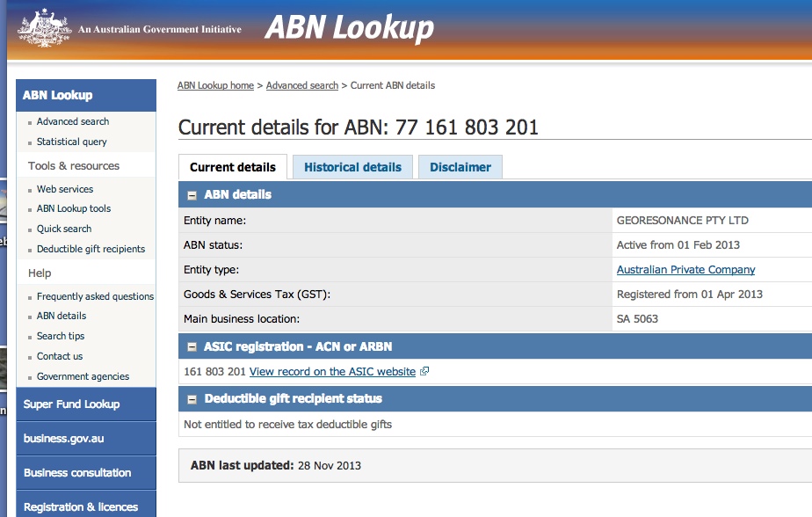The height and width of the screenshot is (517, 812).
Task: Click 'Not entitled to receive tax deductible gifts'
Action: (287, 425)
